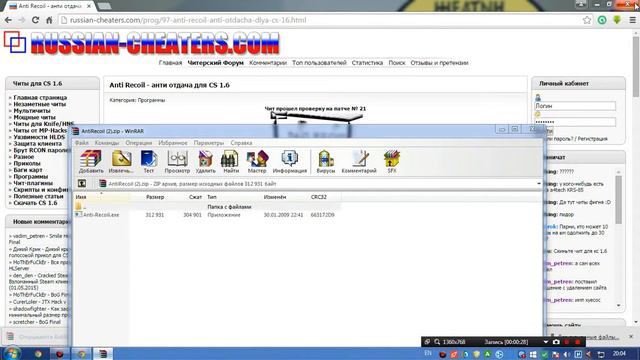
Task: Click the WinRAR SFX toolbar icon
Action: tap(392, 162)
